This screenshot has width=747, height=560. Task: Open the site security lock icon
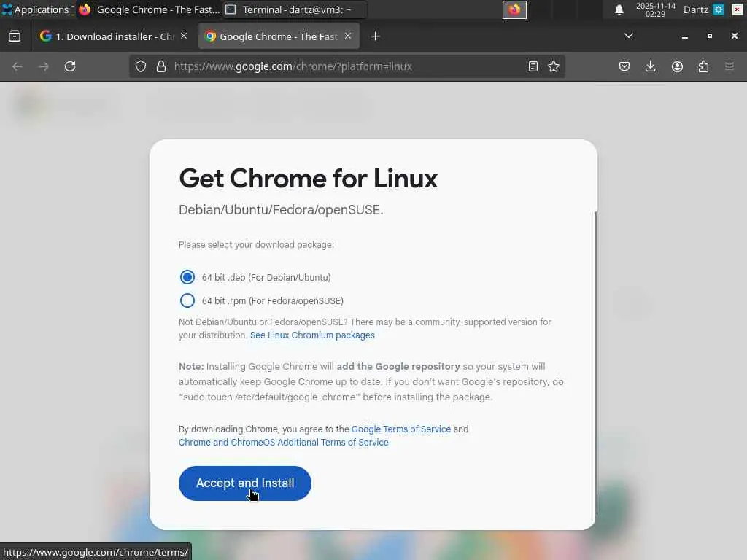[161, 66]
